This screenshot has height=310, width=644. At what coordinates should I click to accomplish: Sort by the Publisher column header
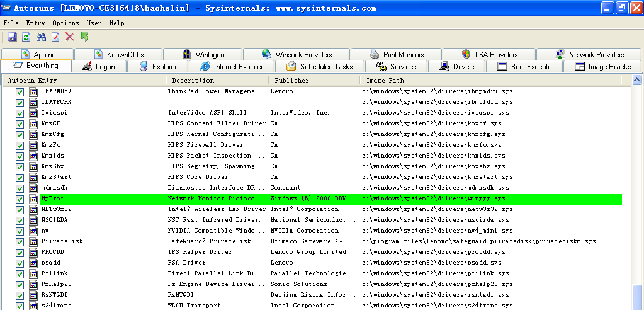coord(315,81)
